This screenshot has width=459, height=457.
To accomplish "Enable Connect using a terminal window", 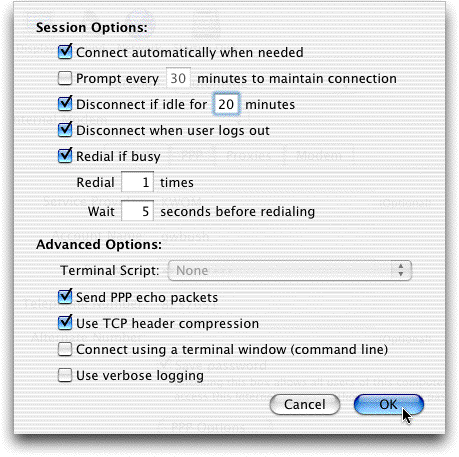I will point(65,349).
